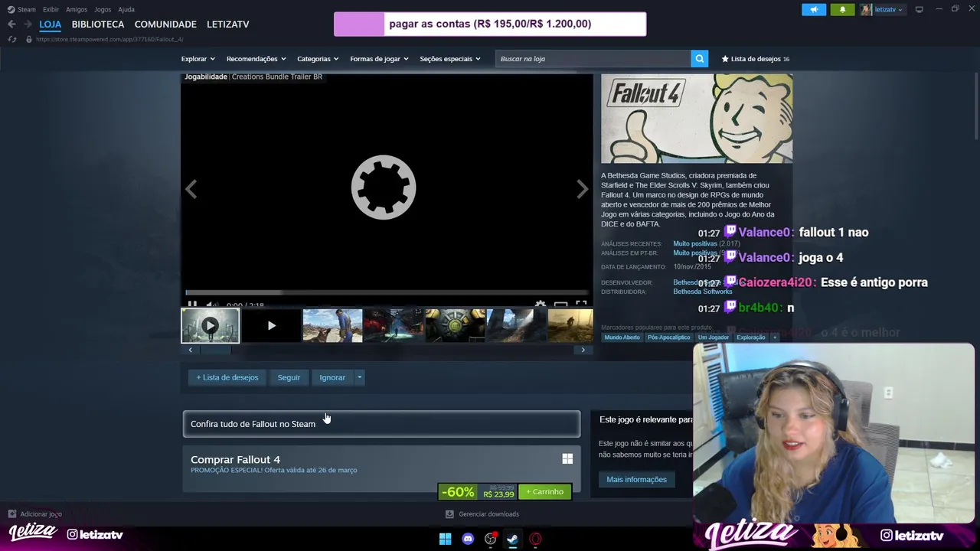Click the plus button to add tags
The height and width of the screenshot is (551, 980).
tap(774, 337)
